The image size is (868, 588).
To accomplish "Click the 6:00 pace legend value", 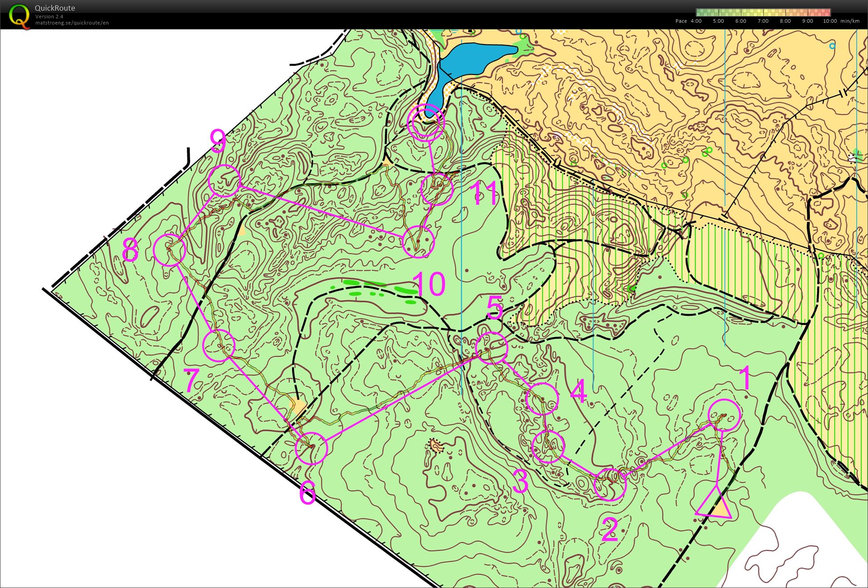I will pos(741,21).
